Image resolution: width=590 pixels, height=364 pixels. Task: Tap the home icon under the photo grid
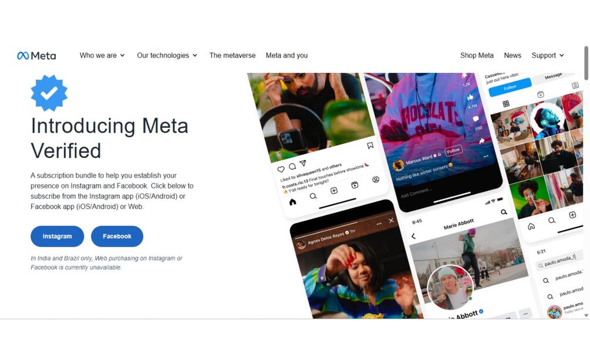[531, 226]
